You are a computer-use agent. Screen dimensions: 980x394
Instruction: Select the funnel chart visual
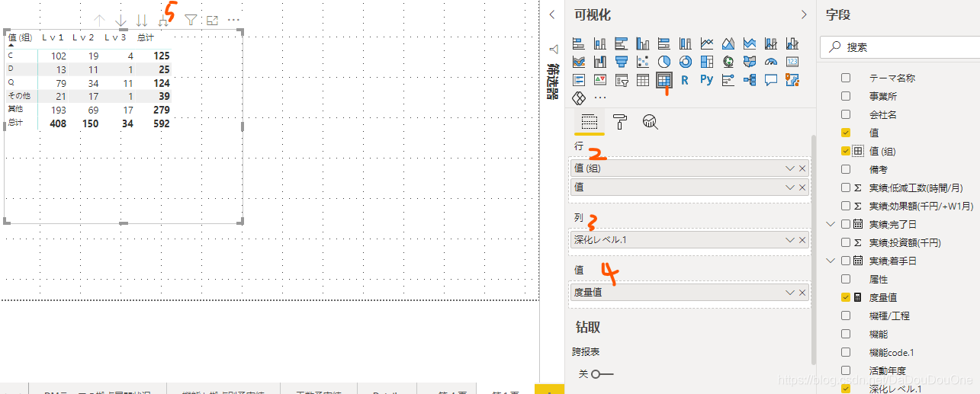pos(621,62)
